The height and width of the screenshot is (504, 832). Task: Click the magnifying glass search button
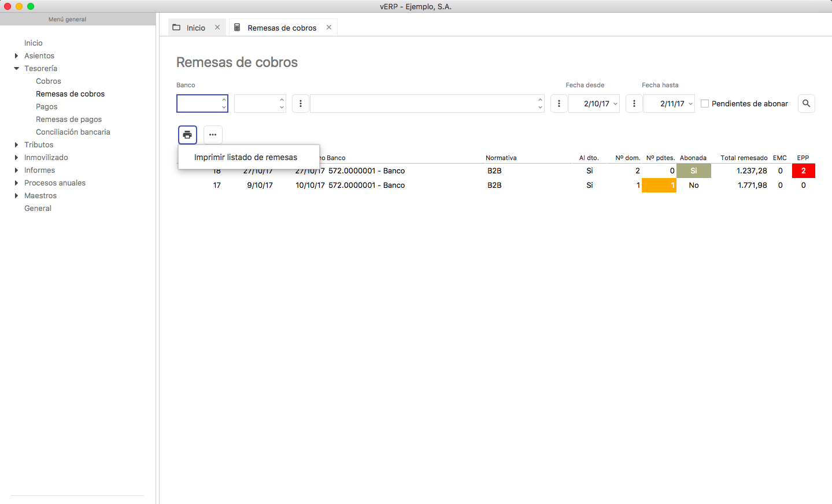point(806,103)
